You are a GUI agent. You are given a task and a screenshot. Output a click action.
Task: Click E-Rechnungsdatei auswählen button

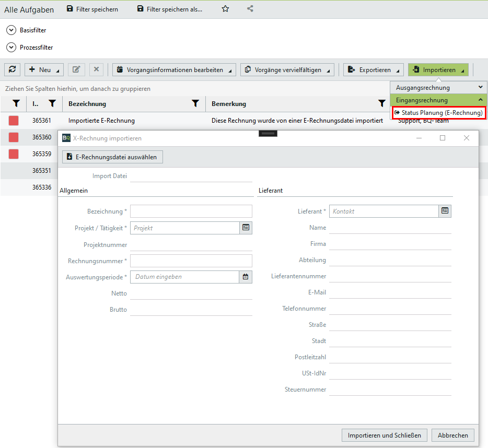tap(113, 157)
